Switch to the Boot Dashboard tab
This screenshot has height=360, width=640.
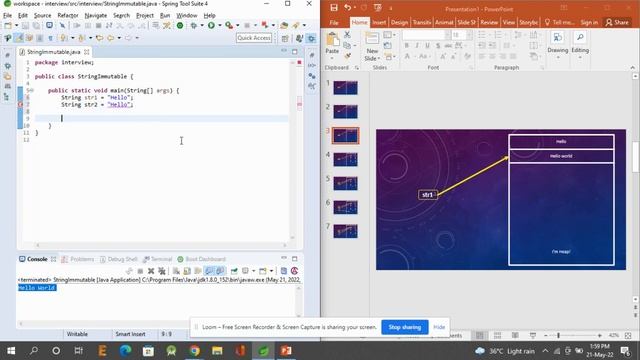(x=202, y=259)
